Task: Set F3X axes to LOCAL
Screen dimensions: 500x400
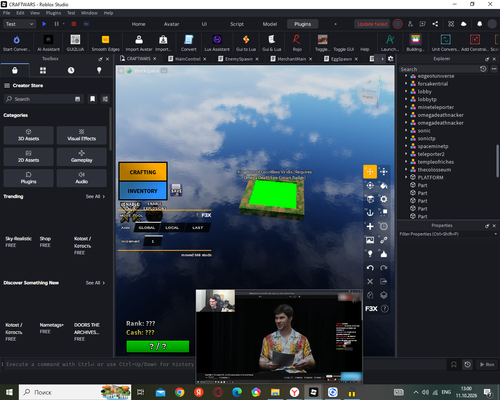Action: pos(172,228)
